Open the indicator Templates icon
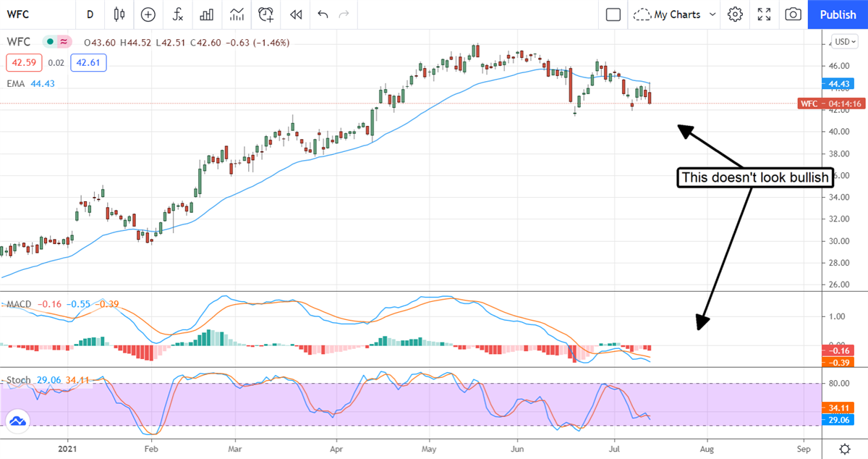The height and width of the screenshot is (459, 868). tap(237, 14)
